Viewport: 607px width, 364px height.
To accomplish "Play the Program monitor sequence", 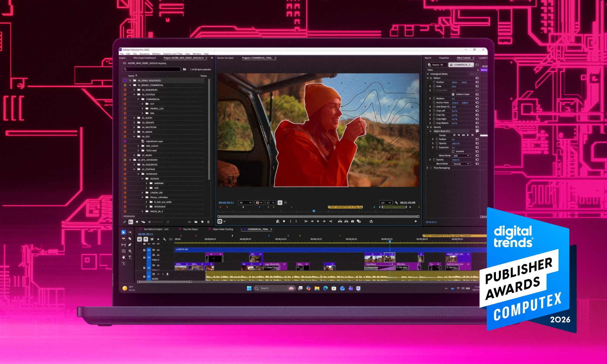I will click(318, 221).
